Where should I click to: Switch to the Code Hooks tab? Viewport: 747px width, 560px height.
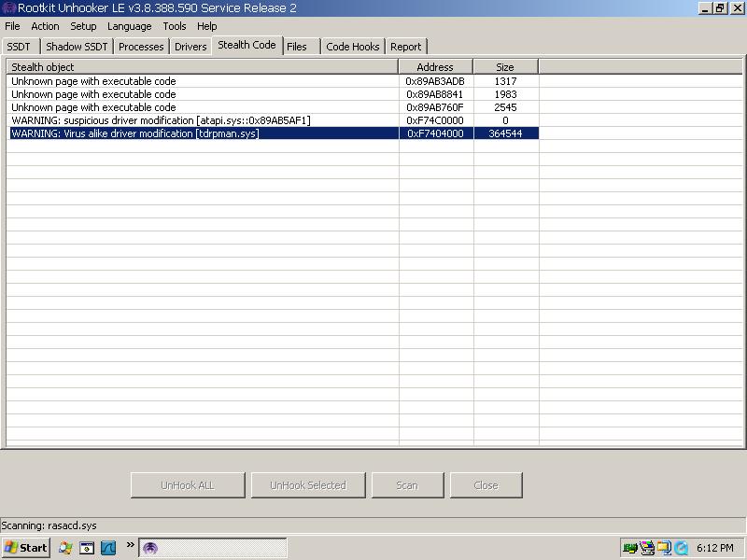point(352,47)
